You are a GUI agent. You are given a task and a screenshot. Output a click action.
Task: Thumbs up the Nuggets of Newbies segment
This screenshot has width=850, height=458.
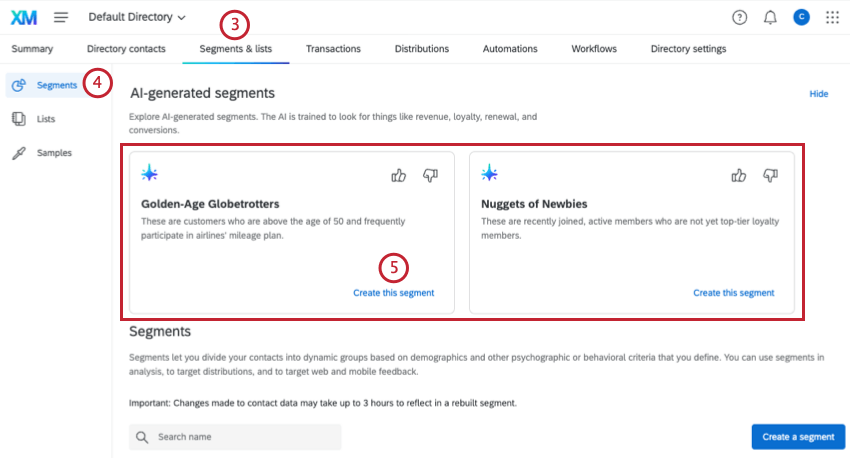pyautogui.click(x=739, y=175)
